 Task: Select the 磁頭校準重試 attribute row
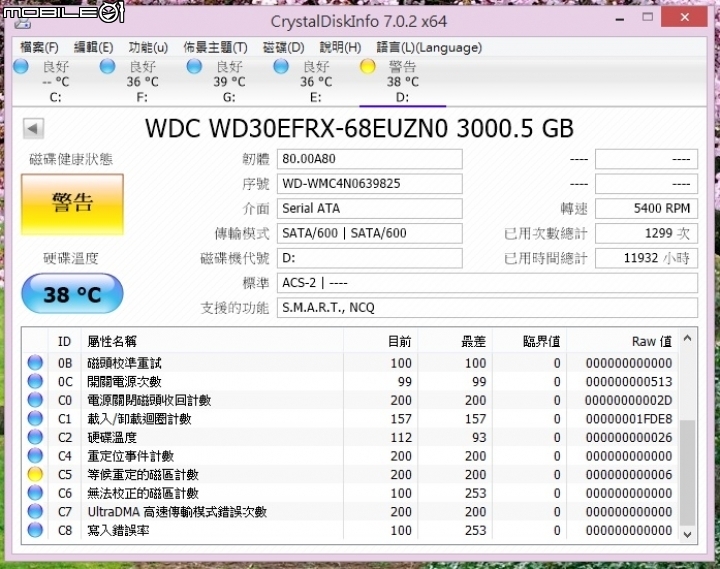coord(350,363)
